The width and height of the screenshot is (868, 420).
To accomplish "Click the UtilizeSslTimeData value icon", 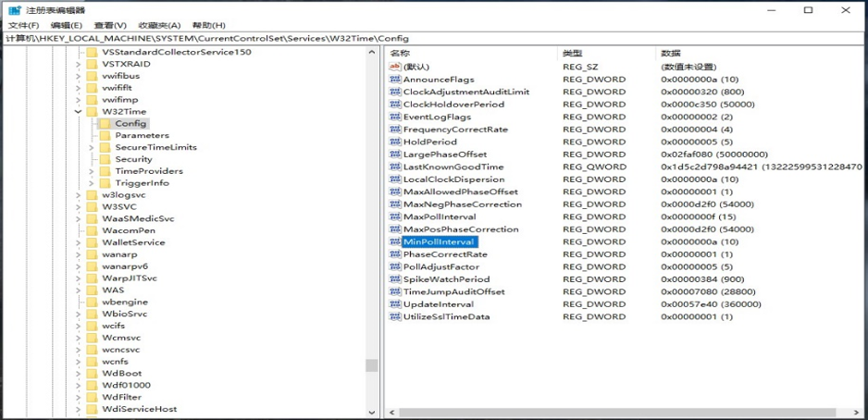I will pyautogui.click(x=395, y=316).
